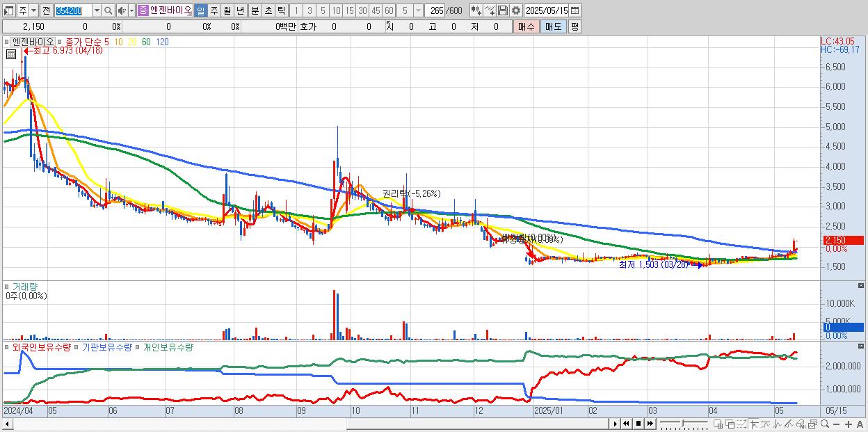Click the overlapping windows icon
Image resolution: width=868 pixels, height=432 pixels.
(730, 424)
